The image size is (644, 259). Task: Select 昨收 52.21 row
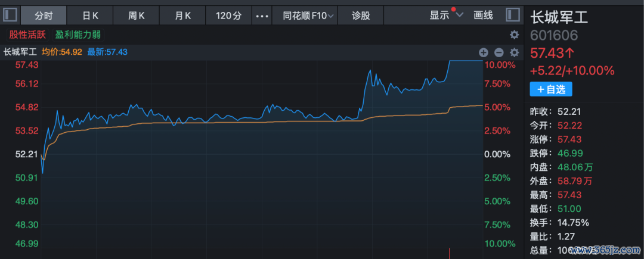click(556, 111)
